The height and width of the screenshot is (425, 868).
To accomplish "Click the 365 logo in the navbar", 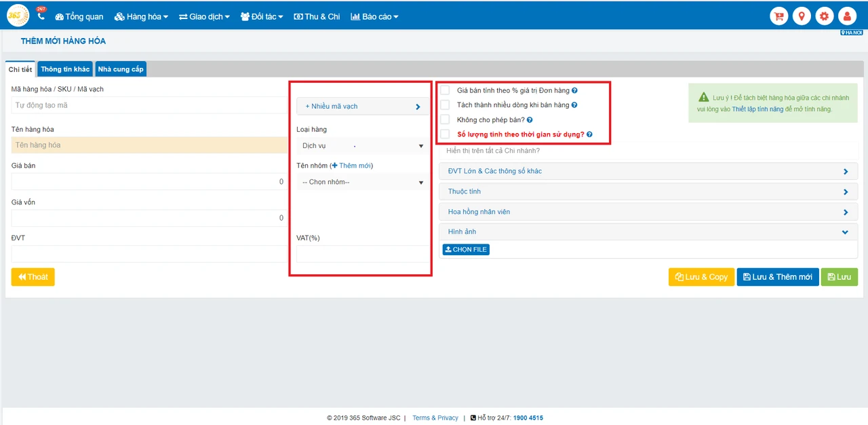I will [x=18, y=15].
